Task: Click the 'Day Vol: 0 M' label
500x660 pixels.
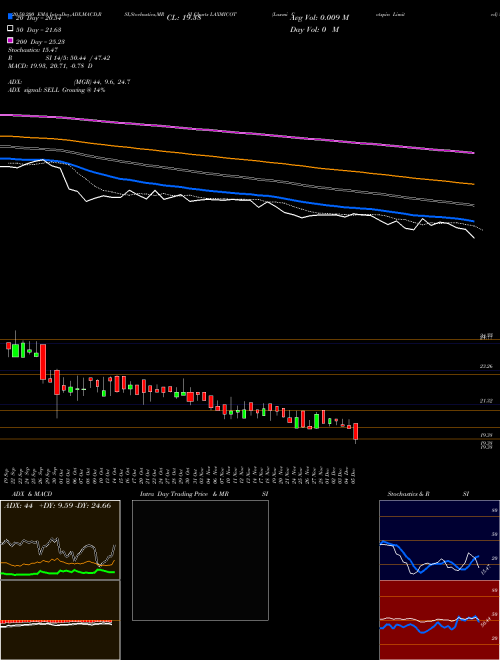Action: coord(315,30)
